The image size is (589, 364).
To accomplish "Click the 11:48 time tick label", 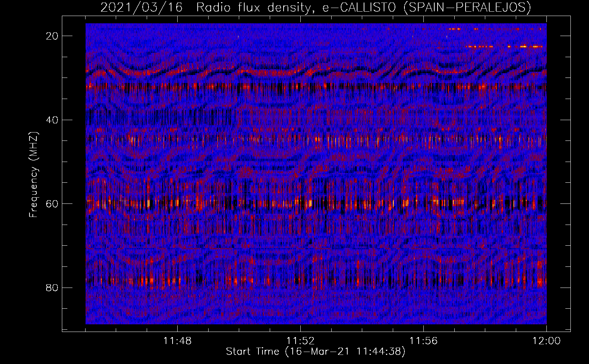I will 177,341.
